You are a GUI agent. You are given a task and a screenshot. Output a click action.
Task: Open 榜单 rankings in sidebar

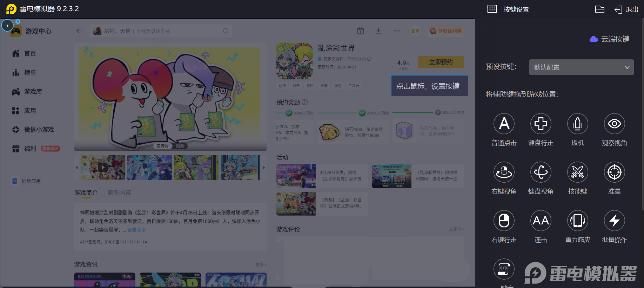point(24,72)
